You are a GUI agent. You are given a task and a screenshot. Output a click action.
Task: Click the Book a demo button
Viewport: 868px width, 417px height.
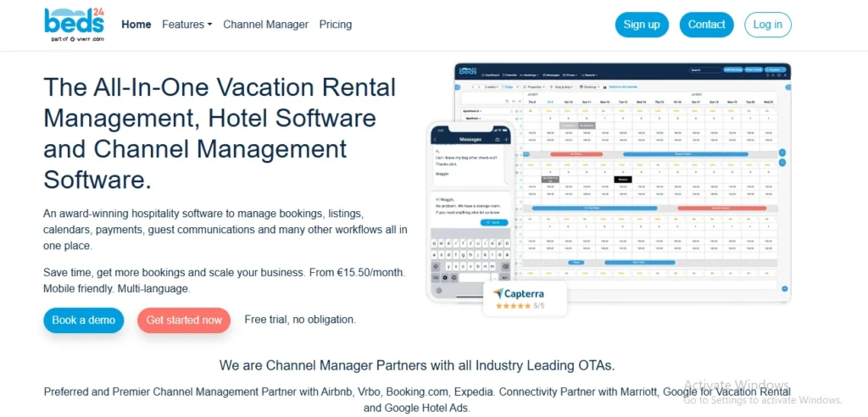coord(84,320)
